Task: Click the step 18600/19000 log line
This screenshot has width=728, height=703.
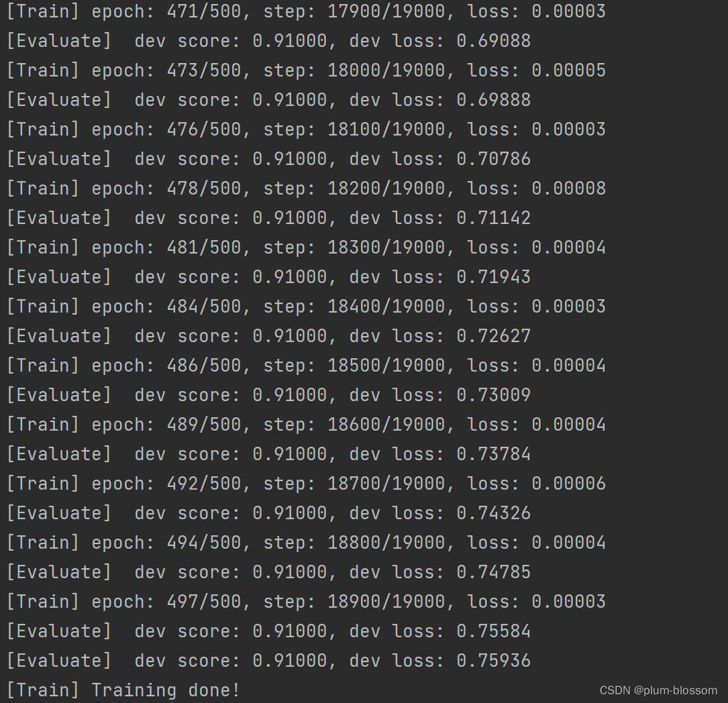Action: point(306,424)
